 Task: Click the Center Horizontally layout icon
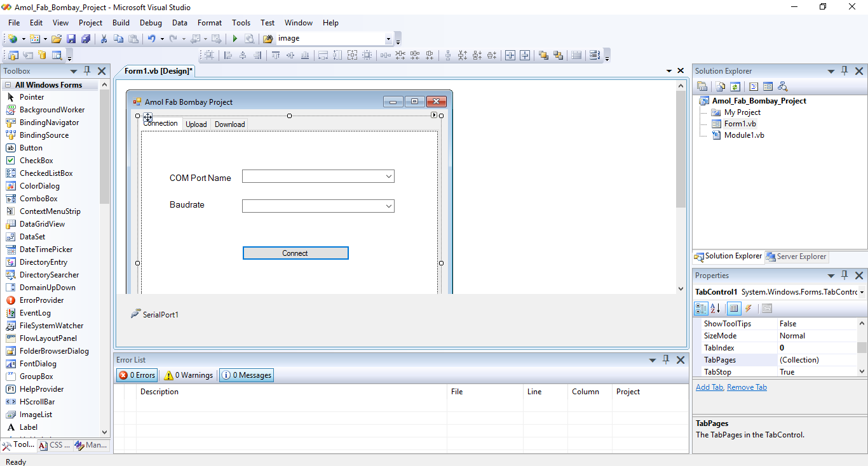[x=510, y=55]
